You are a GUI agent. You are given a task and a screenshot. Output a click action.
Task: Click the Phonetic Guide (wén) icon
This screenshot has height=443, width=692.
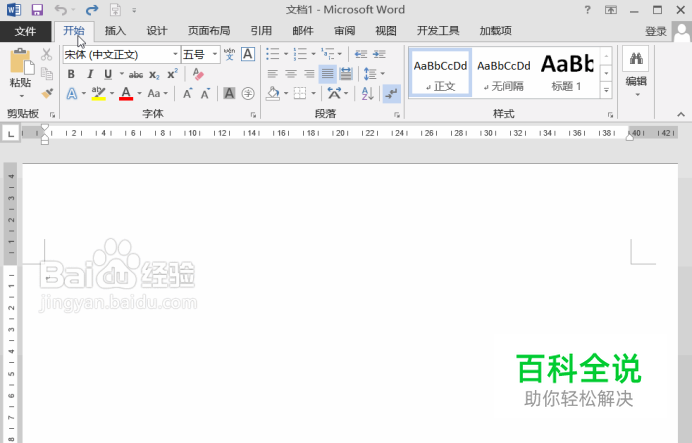click(x=229, y=54)
